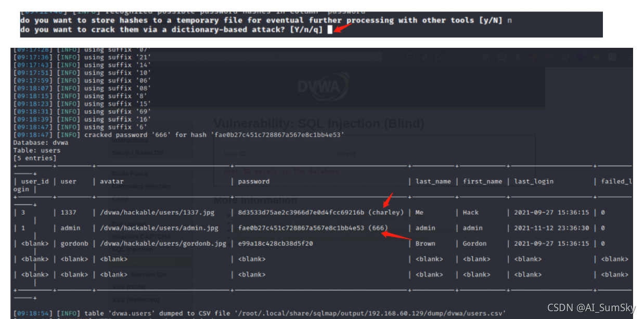Select the 'Database: dvwa' line
This screenshot has height=319, width=644.
point(41,143)
